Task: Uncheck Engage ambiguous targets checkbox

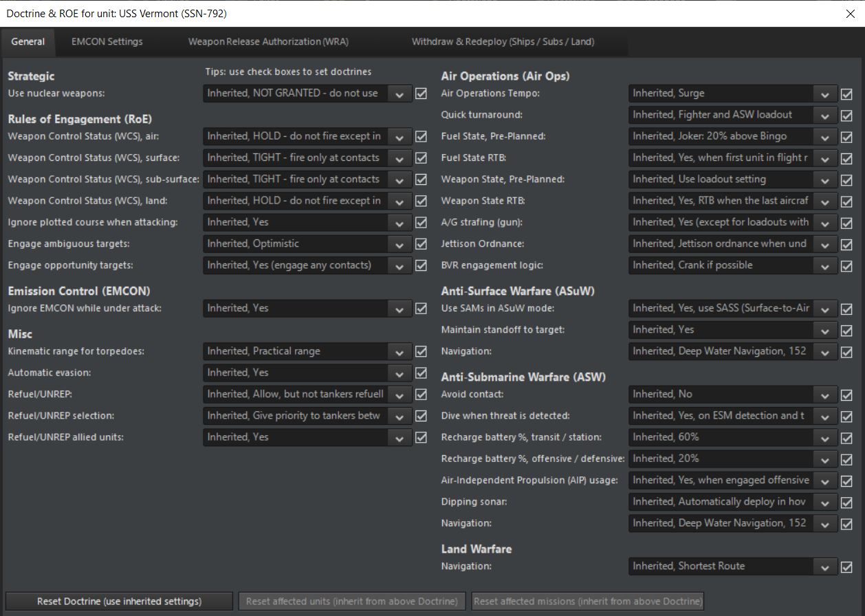Action: (x=421, y=243)
